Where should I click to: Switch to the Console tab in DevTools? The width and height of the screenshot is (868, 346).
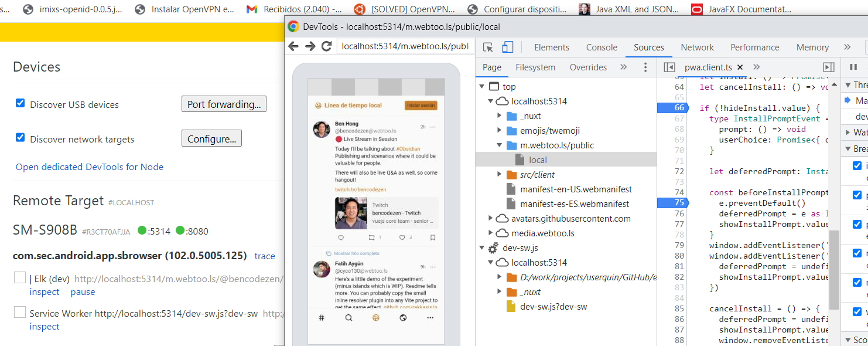(602, 47)
